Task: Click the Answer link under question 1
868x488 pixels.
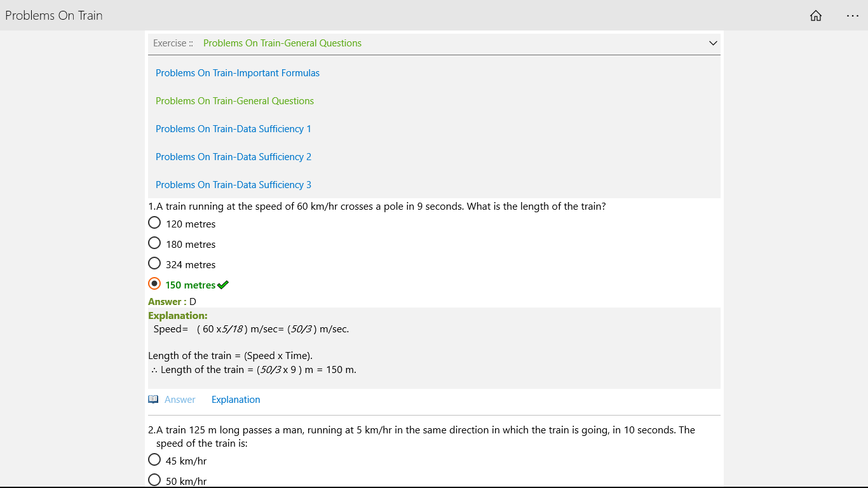Action: point(180,400)
